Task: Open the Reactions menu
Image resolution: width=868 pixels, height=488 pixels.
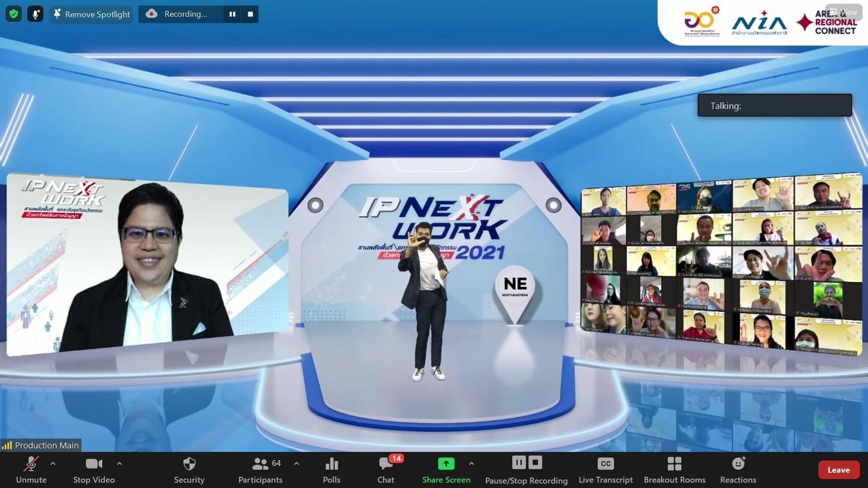Action: pyautogui.click(x=738, y=470)
